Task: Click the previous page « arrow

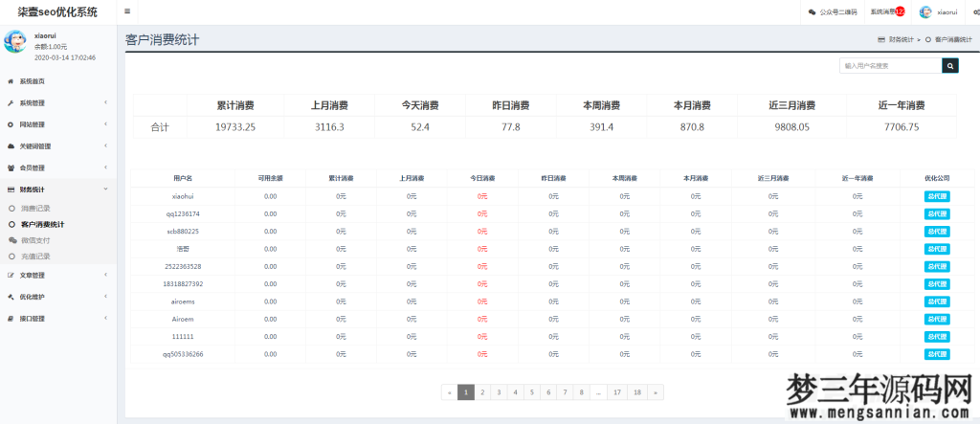Action: coord(450,392)
